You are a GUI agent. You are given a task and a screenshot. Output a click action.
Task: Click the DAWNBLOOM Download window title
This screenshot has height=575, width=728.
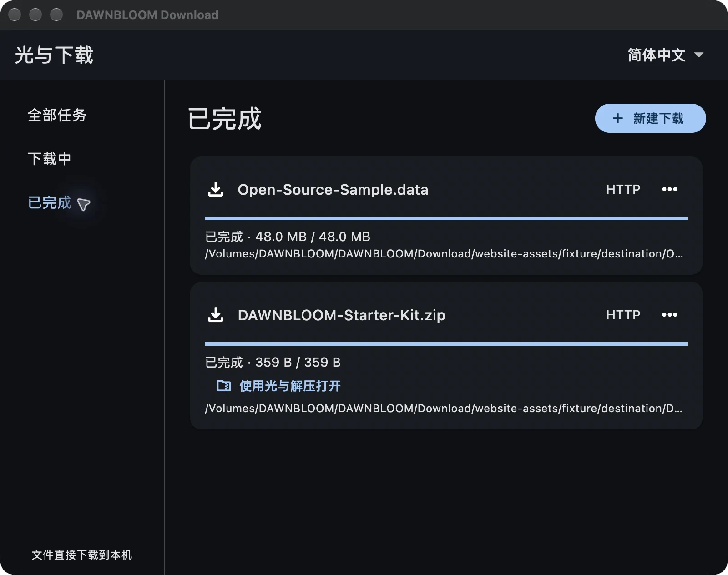[x=147, y=15]
